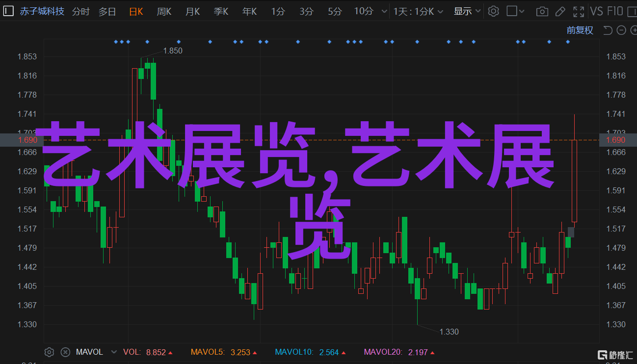Click the VOL: 8.852 volume value

(147, 352)
